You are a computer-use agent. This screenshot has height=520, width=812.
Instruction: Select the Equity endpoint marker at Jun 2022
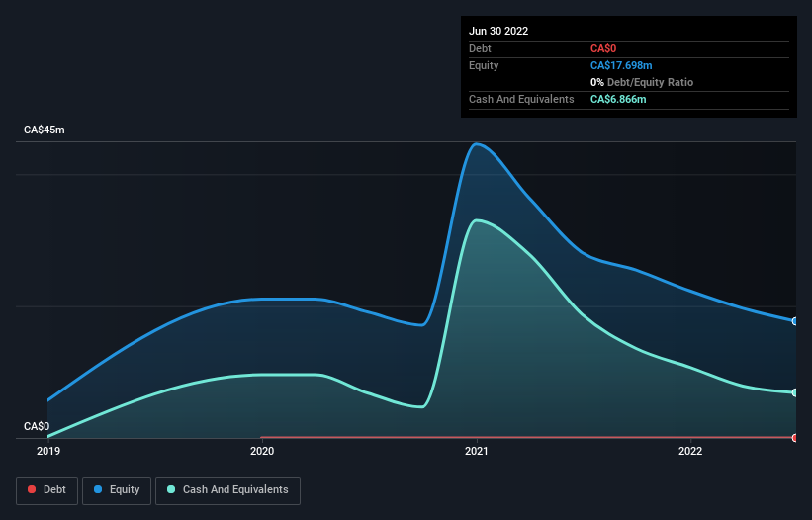(x=795, y=321)
